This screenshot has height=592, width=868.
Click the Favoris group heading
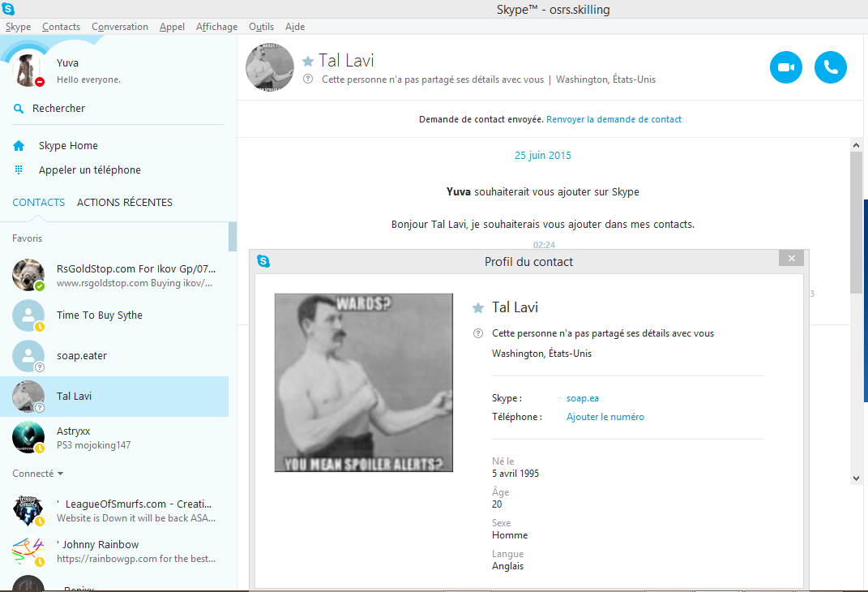[27, 238]
